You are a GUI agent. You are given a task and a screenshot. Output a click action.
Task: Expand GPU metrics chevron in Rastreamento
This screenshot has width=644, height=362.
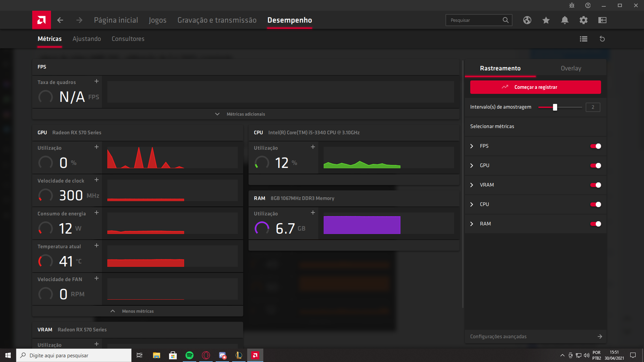pos(472,166)
